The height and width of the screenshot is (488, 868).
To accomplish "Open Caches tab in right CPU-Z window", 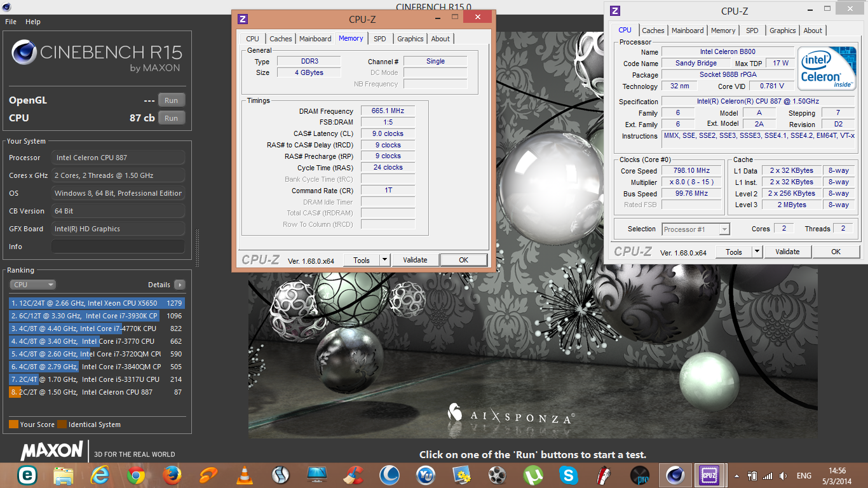I will [x=653, y=30].
